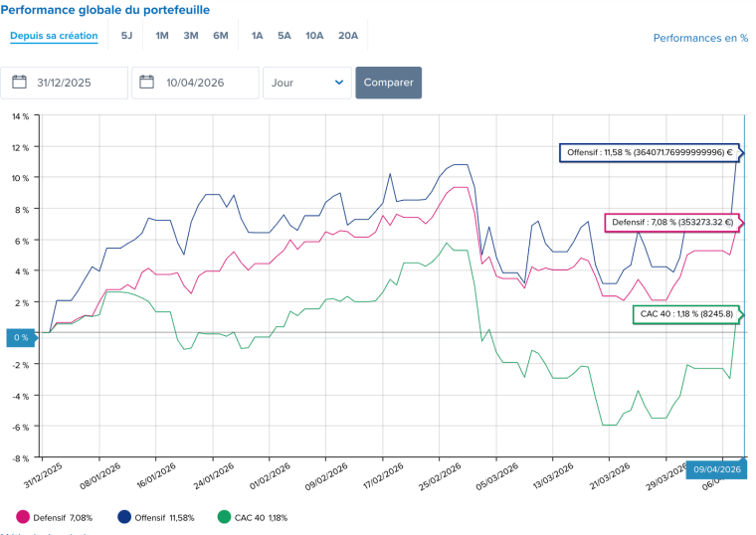
Task: Toggle the Defensif series pink legend dot
Action: tap(23, 517)
